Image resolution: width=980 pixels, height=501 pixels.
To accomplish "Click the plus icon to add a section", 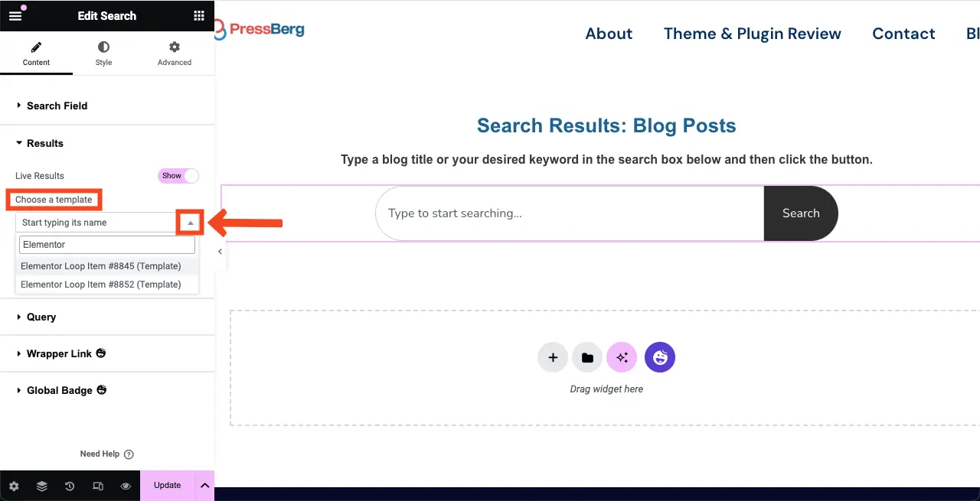I will coord(553,357).
